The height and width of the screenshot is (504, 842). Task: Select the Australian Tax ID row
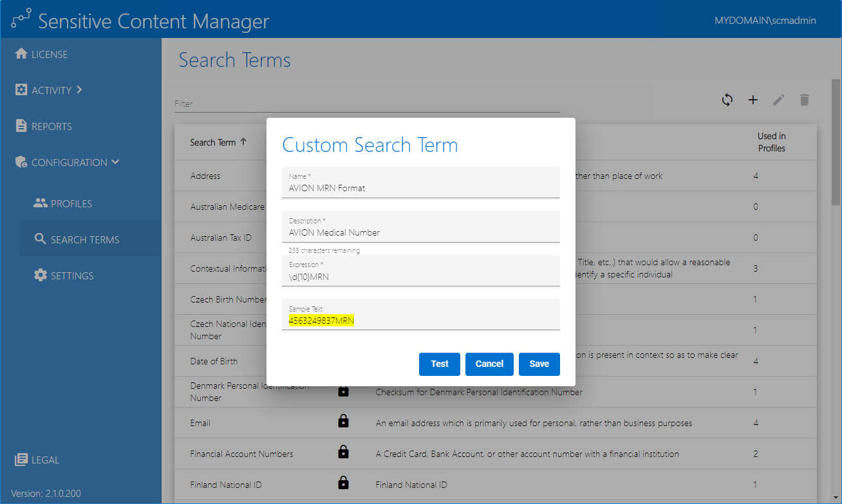(x=496, y=238)
